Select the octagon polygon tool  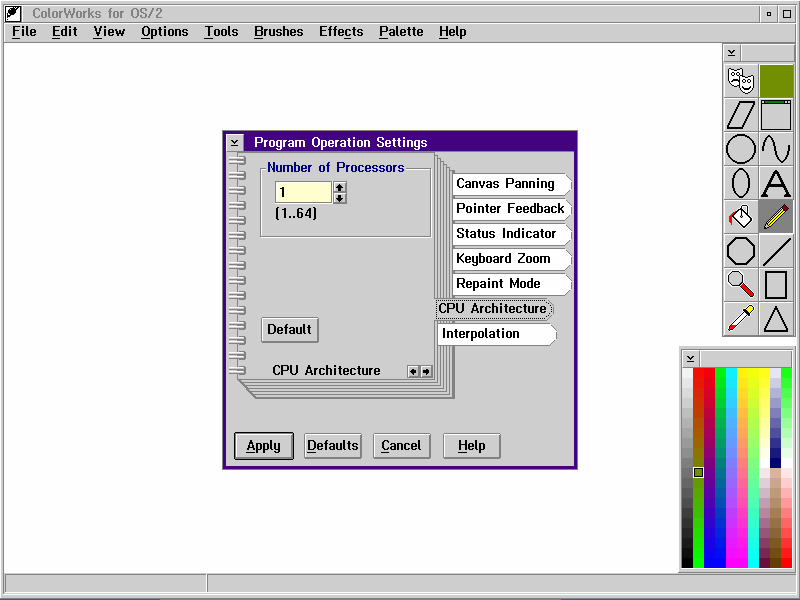tap(741, 251)
